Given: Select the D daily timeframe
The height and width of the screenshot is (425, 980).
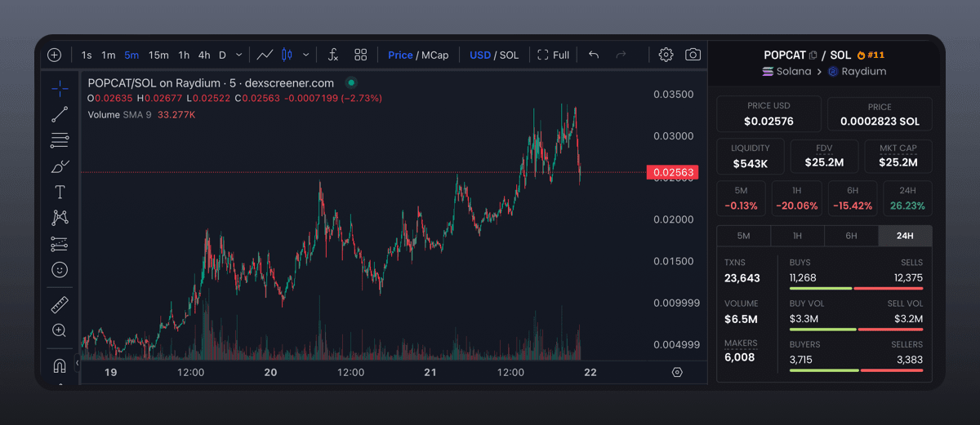Looking at the screenshot, I should coord(222,55).
